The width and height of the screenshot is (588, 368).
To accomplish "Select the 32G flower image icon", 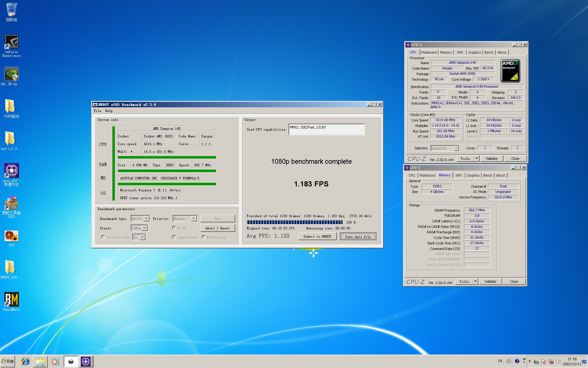I will pos(11,239).
